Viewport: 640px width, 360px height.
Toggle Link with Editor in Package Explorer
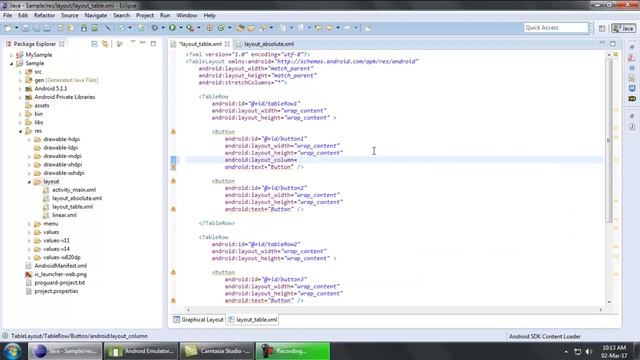pos(105,44)
